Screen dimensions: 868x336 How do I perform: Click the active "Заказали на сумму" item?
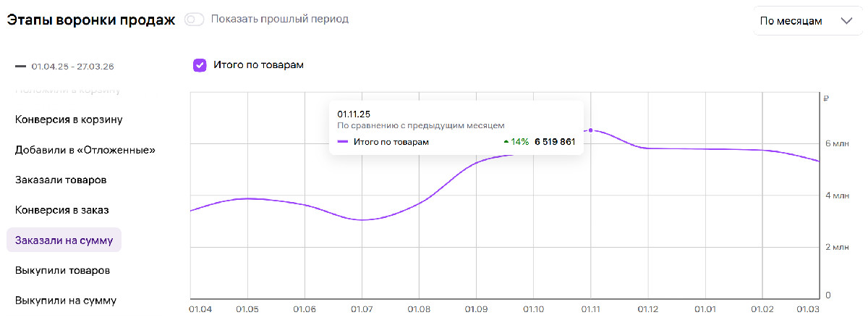[x=64, y=240]
